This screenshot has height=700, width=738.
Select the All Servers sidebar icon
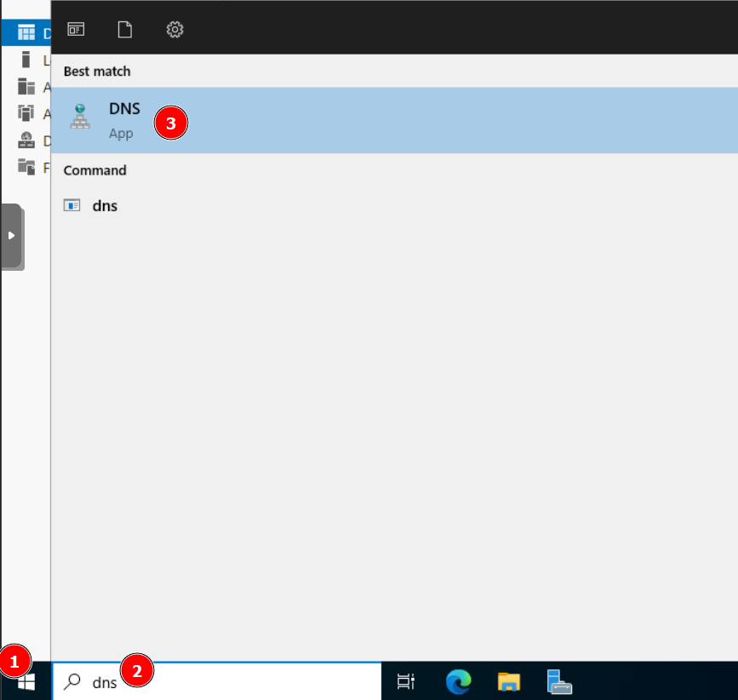pos(26,86)
